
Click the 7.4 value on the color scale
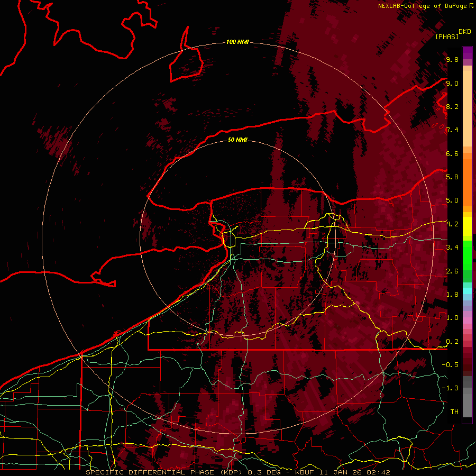point(452,130)
